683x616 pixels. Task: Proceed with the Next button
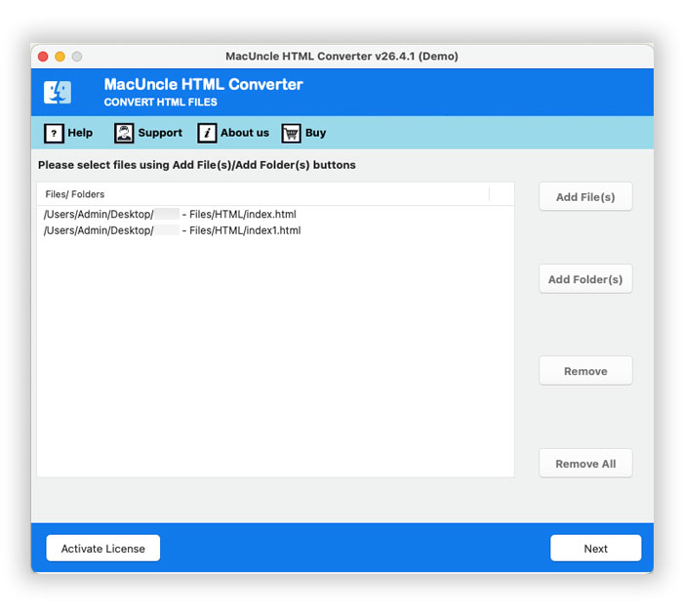[595, 549]
